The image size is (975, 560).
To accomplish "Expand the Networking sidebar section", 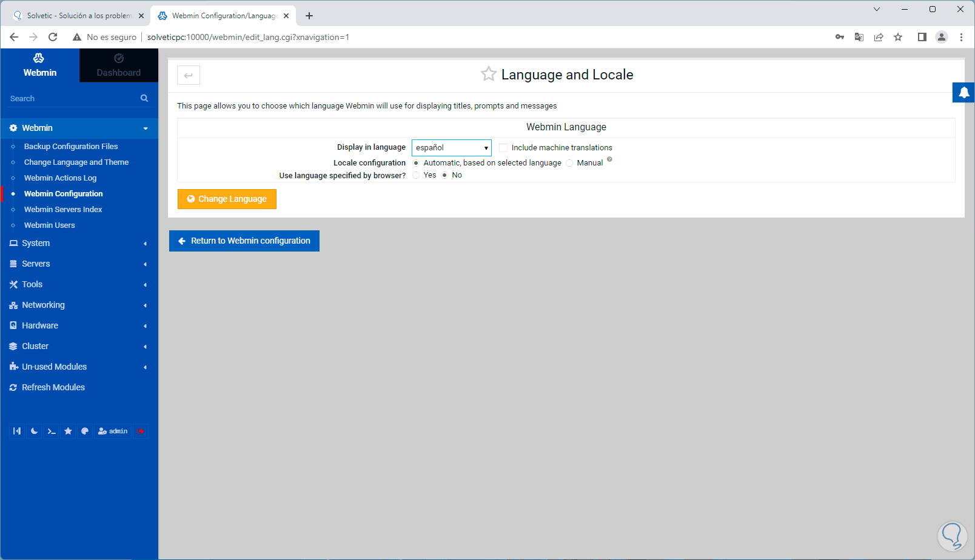I will (x=79, y=305).
